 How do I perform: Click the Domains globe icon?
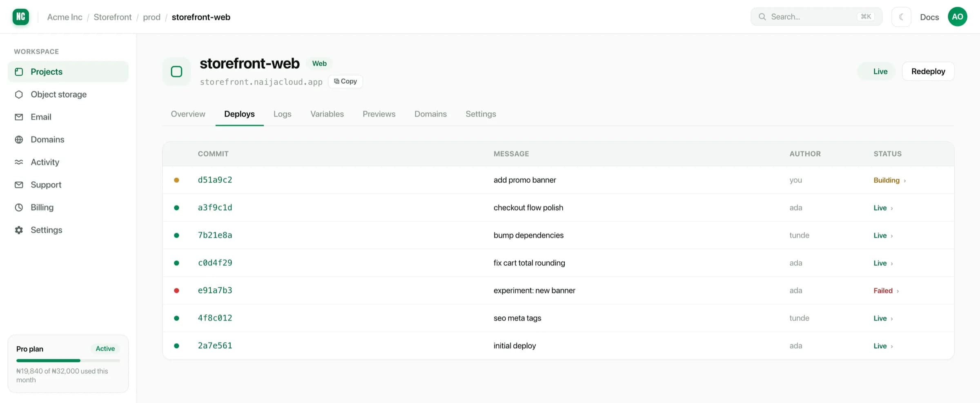19,140
